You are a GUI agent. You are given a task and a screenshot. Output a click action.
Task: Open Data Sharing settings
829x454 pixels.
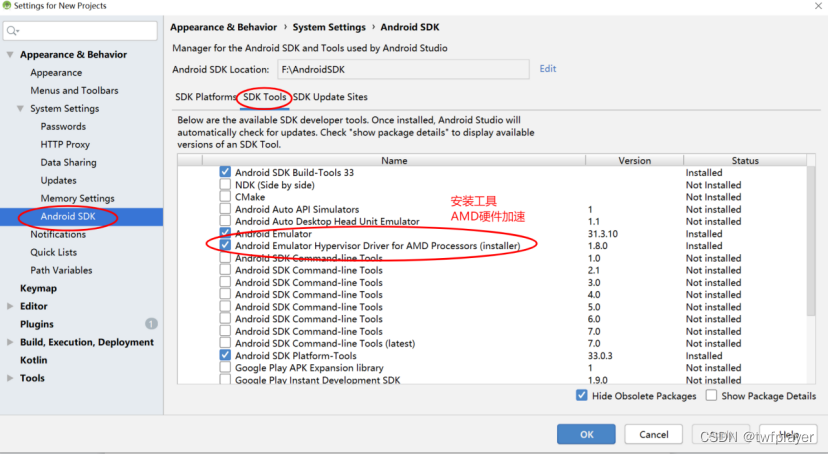pos(68,162)
